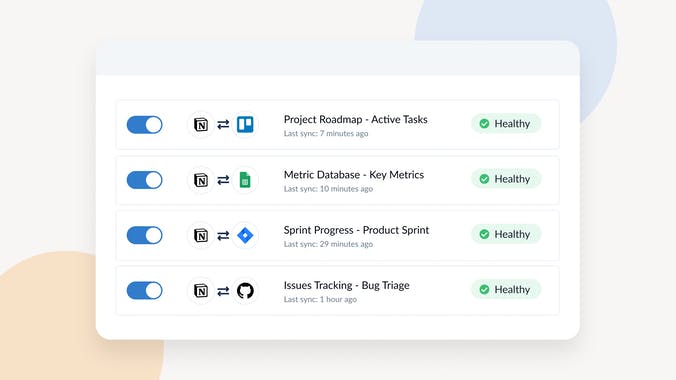This screenshot has height=380, width=676.
Task: Click 'Last sync: 1 hour ago' text
Action: click(320, 299)
